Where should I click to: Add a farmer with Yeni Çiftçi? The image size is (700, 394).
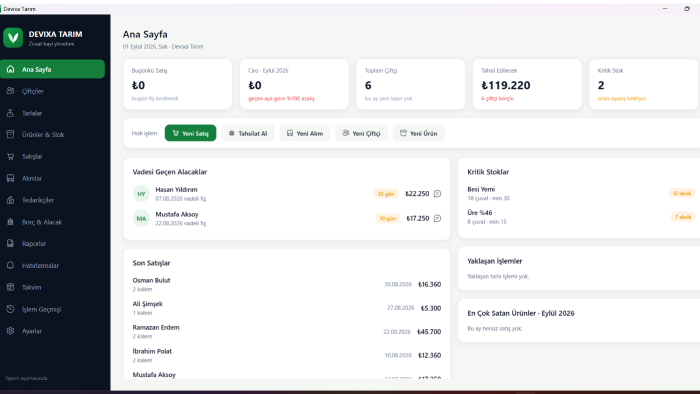click(x=362, y=133)
